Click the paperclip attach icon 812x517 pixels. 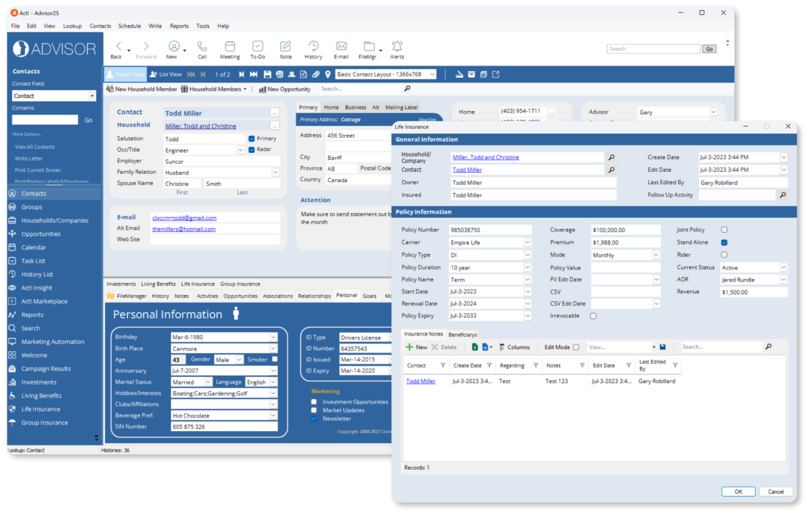coord(315,74)
